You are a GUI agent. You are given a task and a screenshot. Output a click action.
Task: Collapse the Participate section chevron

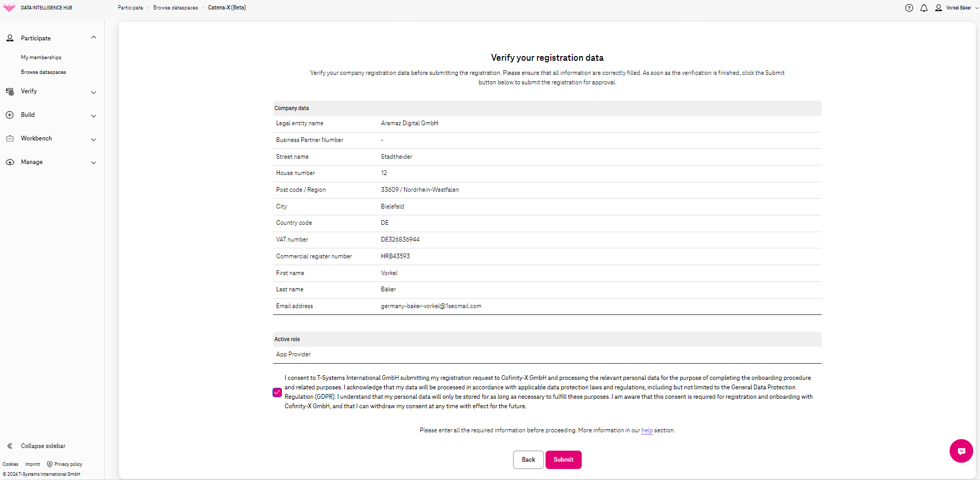click(94, 37)
